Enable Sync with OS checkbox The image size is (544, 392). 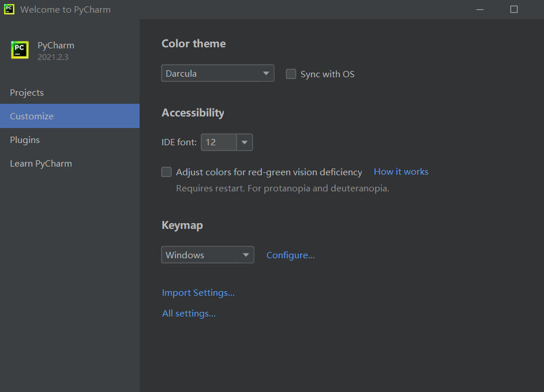(291, 74)
